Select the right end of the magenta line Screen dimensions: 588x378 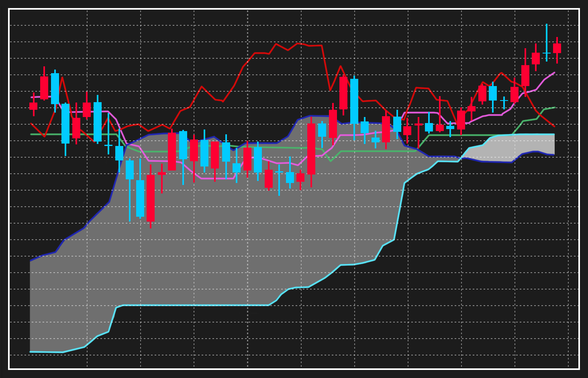pyautogui.click(x=554, y=73)
